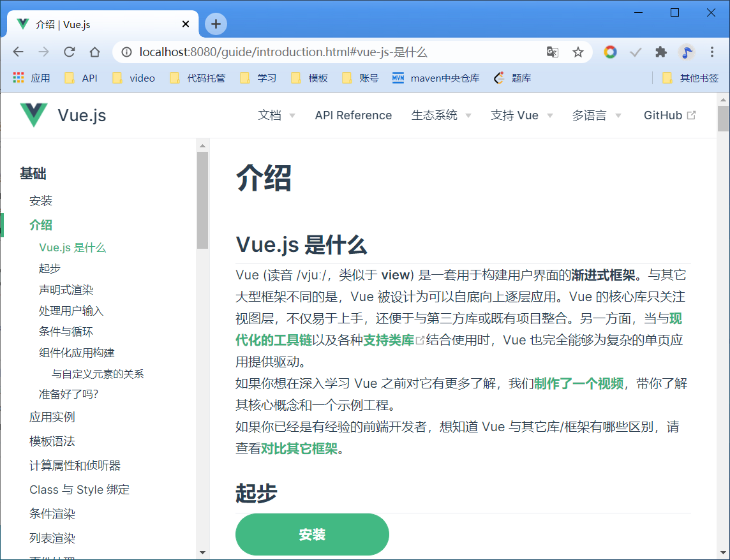
Task: Open API Reference nav item
Action: 354,115
